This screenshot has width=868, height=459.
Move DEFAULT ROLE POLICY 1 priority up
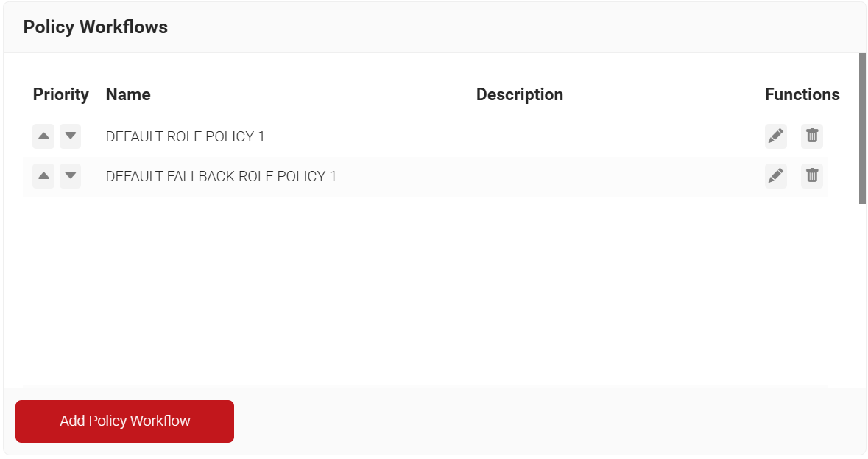[x=43, y=136]
